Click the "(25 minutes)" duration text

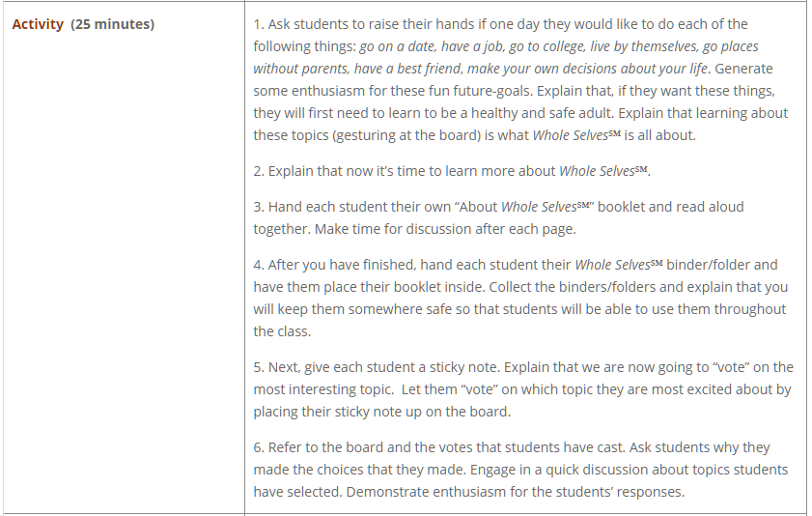112,24
